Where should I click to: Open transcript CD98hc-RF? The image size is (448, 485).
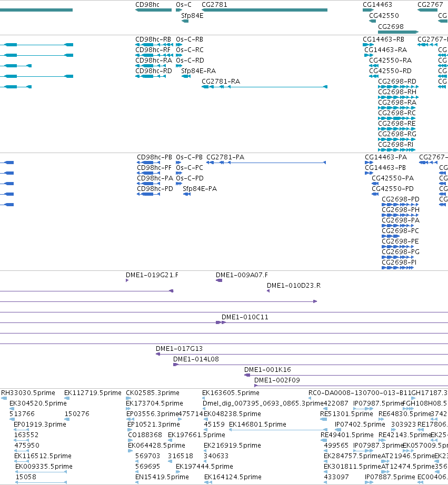pyautogui.click(x=153, y=50)
